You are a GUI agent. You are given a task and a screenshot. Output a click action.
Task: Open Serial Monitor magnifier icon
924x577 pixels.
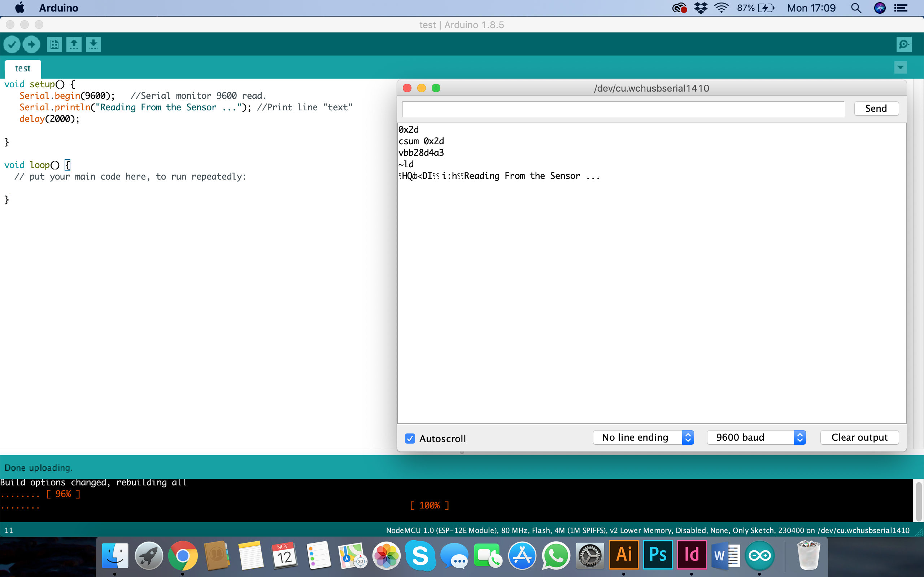pos(903,44)
